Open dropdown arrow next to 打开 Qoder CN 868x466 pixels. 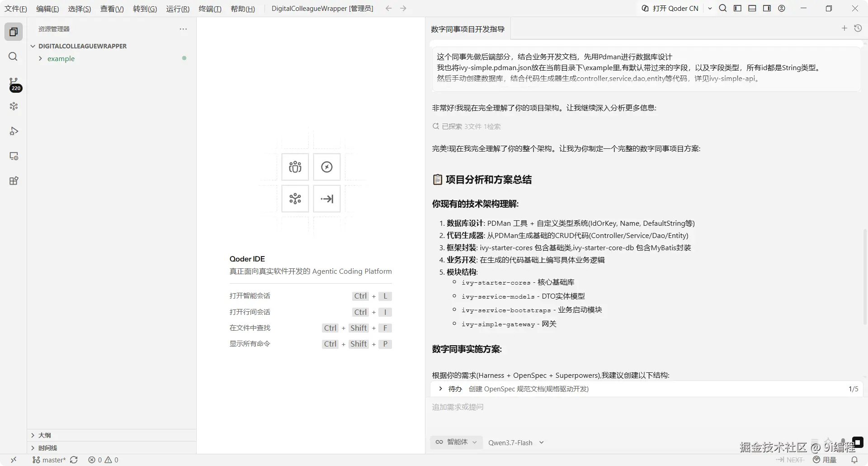click(710, 8)
